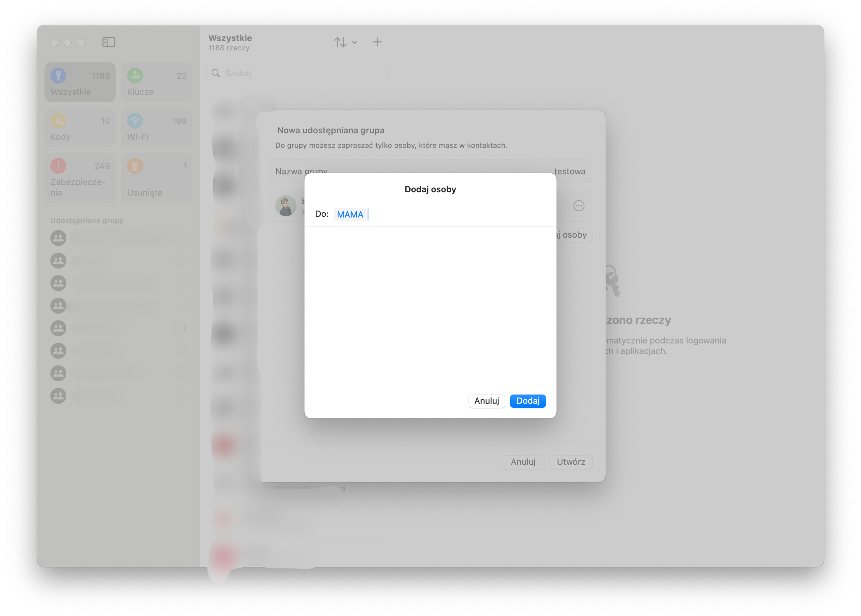Select the MAMA recipient token
Image resolution: width=861 pixels, height=616 pixels.
click(350, 214)
